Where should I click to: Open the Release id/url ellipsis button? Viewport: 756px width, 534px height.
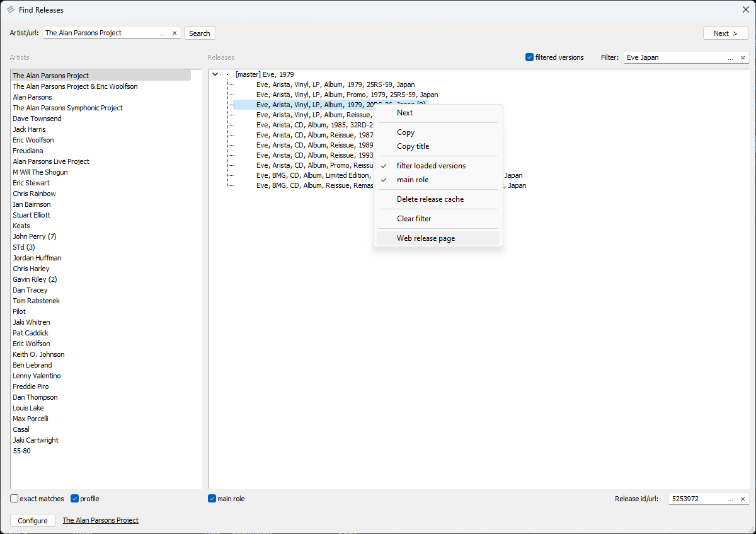coord(730,499)
